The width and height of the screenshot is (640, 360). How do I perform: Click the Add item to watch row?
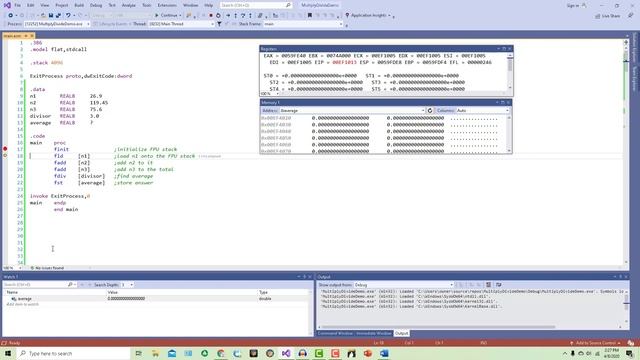[156, 304]
